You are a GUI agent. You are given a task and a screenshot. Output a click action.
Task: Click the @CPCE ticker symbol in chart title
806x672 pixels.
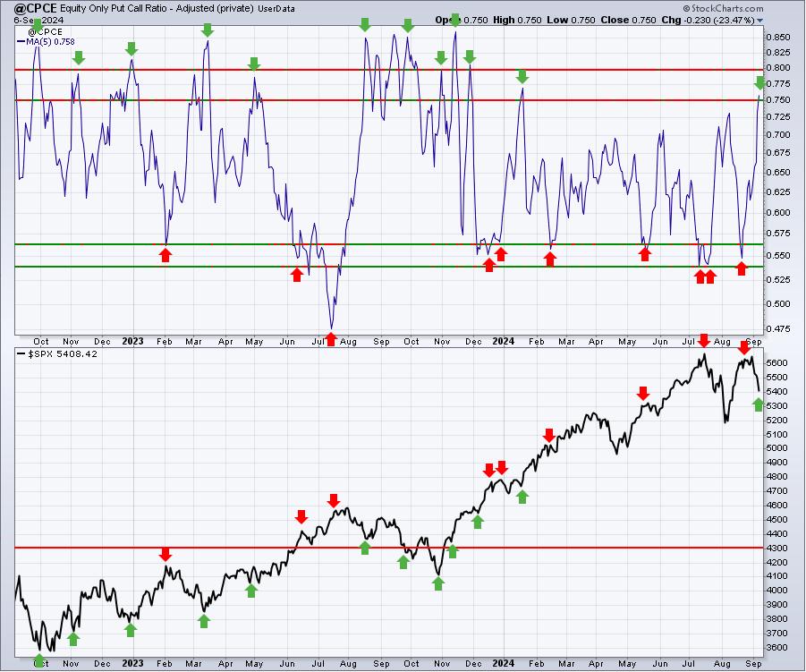point(36,8)
